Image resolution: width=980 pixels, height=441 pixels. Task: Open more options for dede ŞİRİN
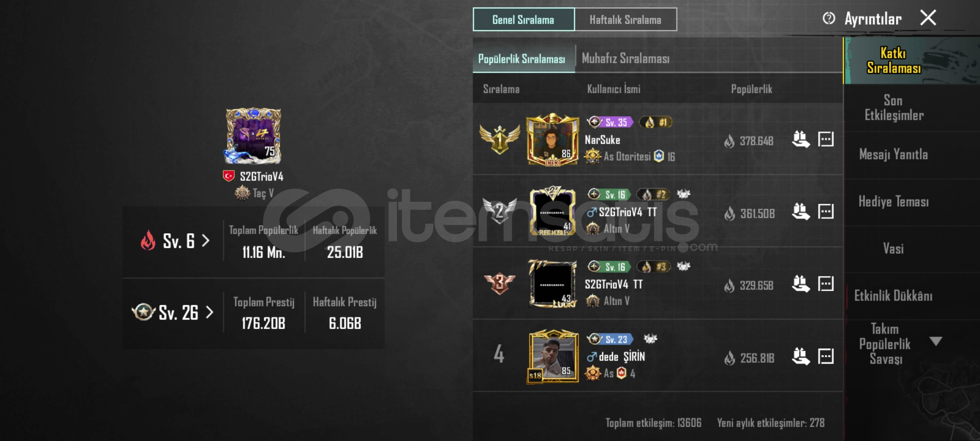pos(826,356)
